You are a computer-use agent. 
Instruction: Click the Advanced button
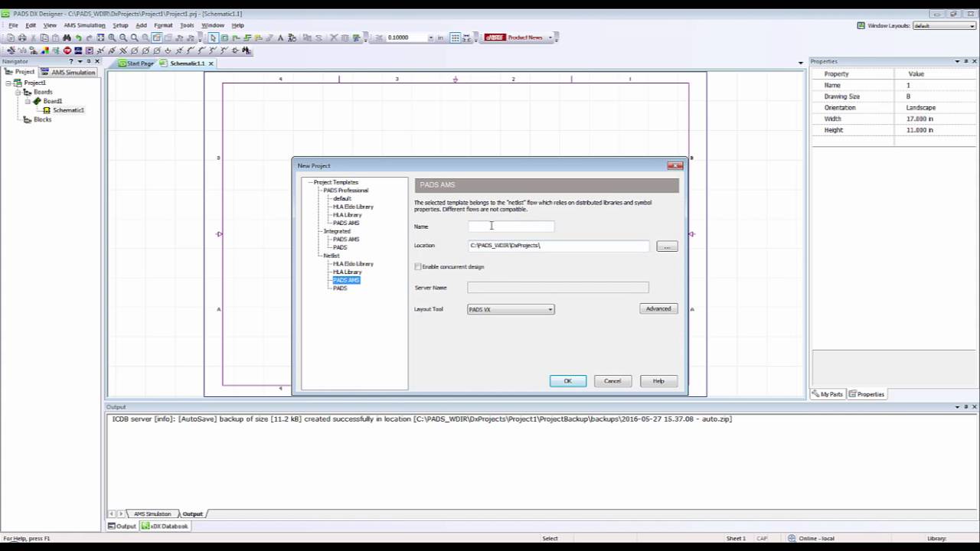658,308
